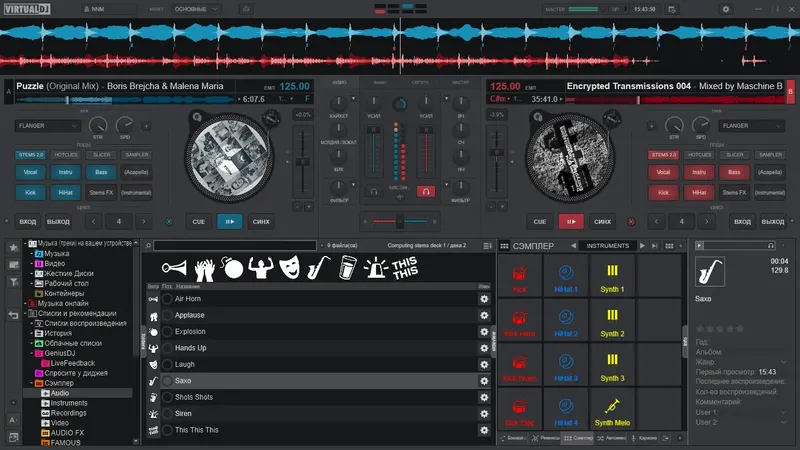Open left deck FLANGER effect dropdown
This screenshot has width=800, height=450.
[47, 126]
